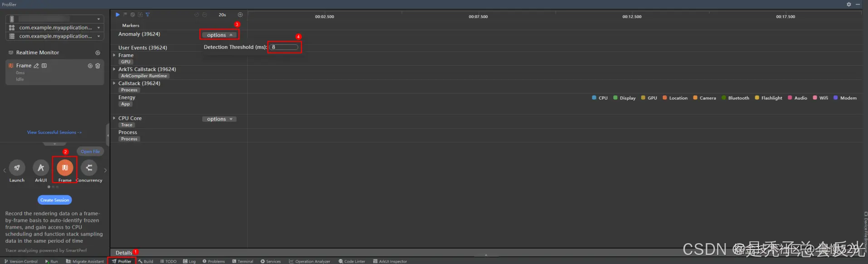868x264 pixels.
Task: Click the Open File button
Action: pos(90,152)
